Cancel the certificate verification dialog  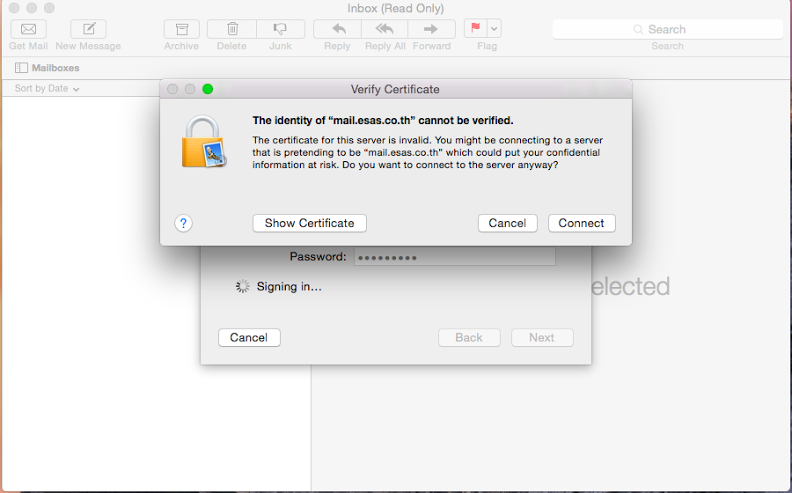[x=507, y=223]
